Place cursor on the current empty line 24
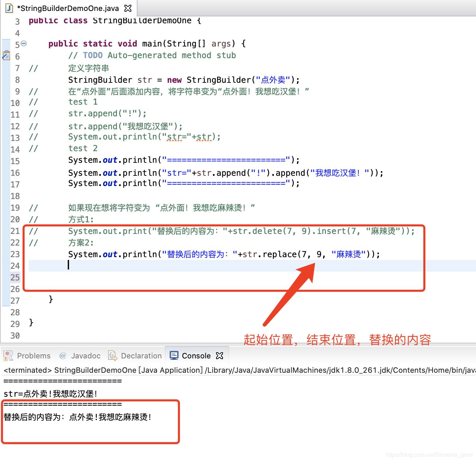The image size is (476, 461). (252, 266)
